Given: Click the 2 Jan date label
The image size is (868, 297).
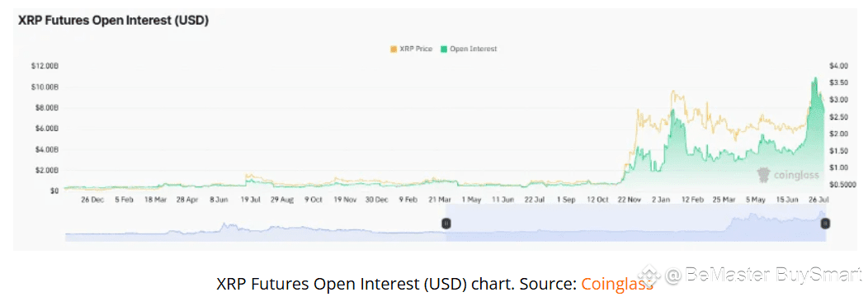Looking at the screenshot, I should [x=660, y=199].
